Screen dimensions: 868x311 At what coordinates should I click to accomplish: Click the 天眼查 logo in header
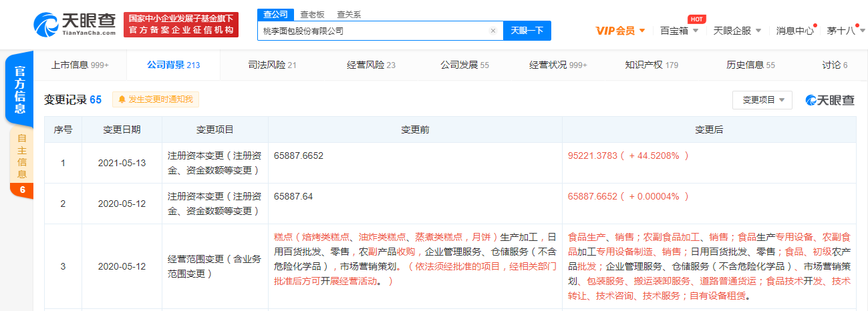(x=75, y=25)
